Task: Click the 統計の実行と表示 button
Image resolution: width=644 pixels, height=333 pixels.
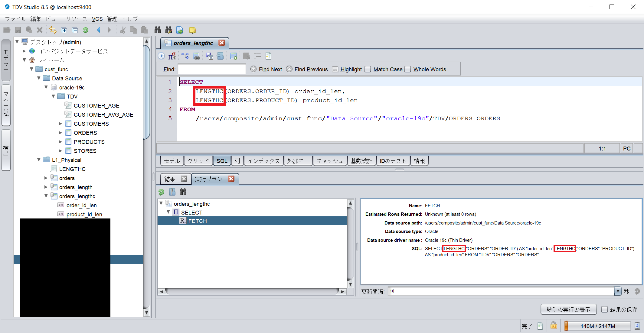Action: pos(568,309)
